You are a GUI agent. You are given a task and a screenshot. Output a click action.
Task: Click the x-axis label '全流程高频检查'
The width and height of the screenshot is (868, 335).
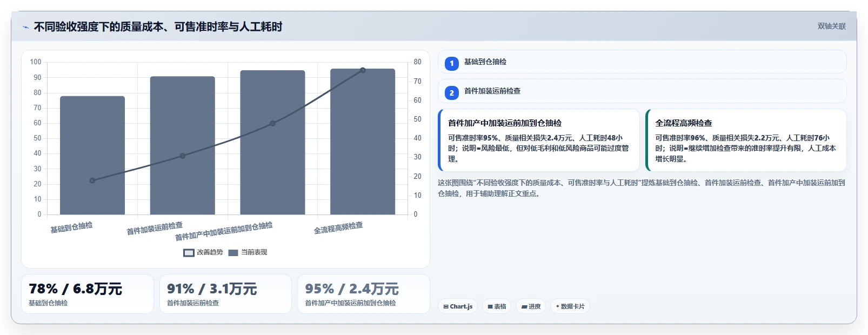coord(338,228)
